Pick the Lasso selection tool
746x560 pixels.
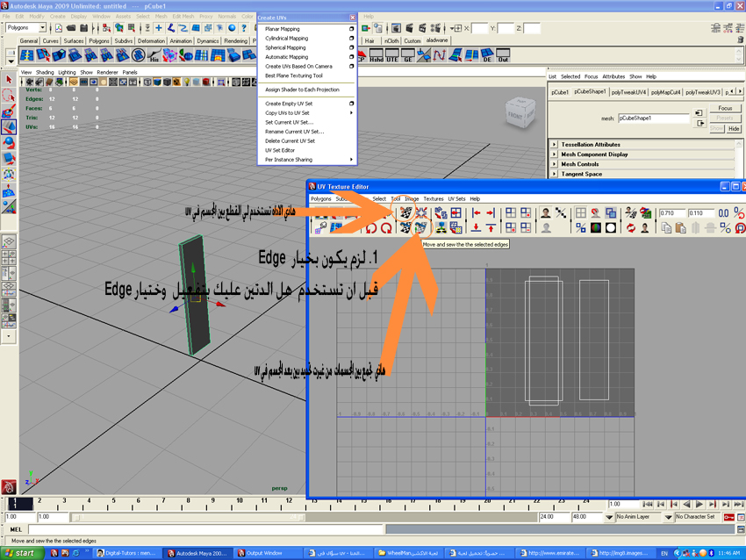tap(9, 95)
